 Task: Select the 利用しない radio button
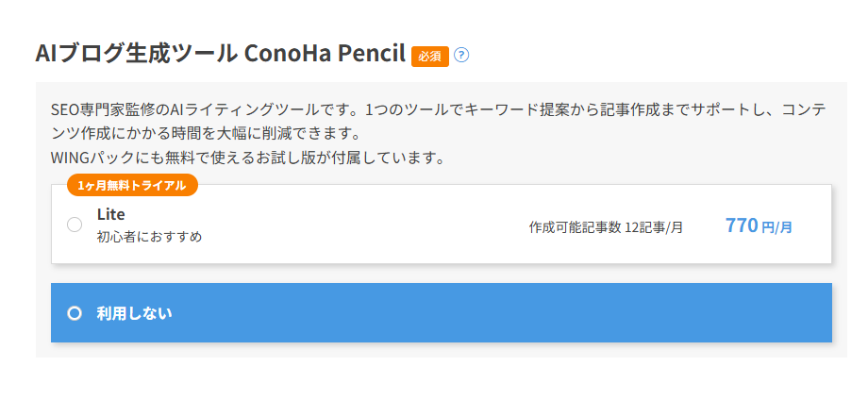[75, 313]
